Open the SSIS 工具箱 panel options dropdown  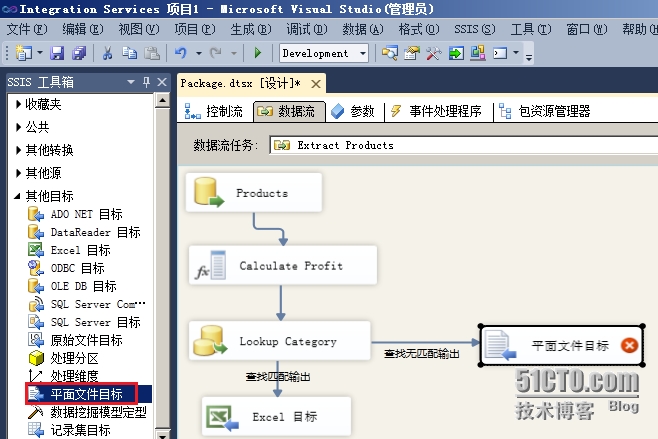click(x=131, y=82)
